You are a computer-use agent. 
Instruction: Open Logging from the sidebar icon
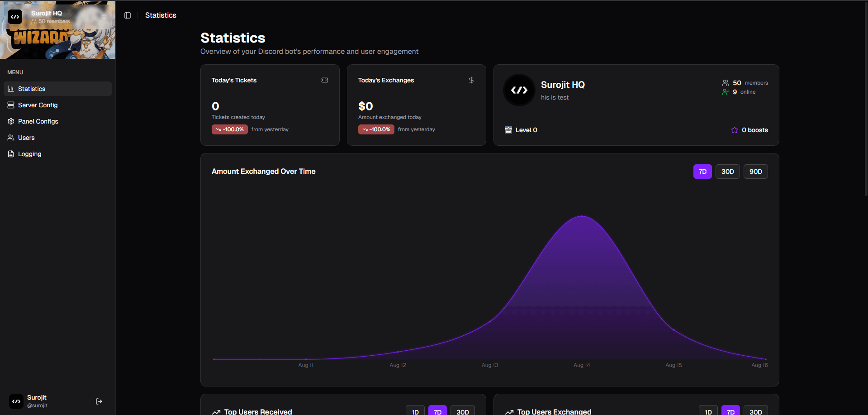tap(10, 154)
